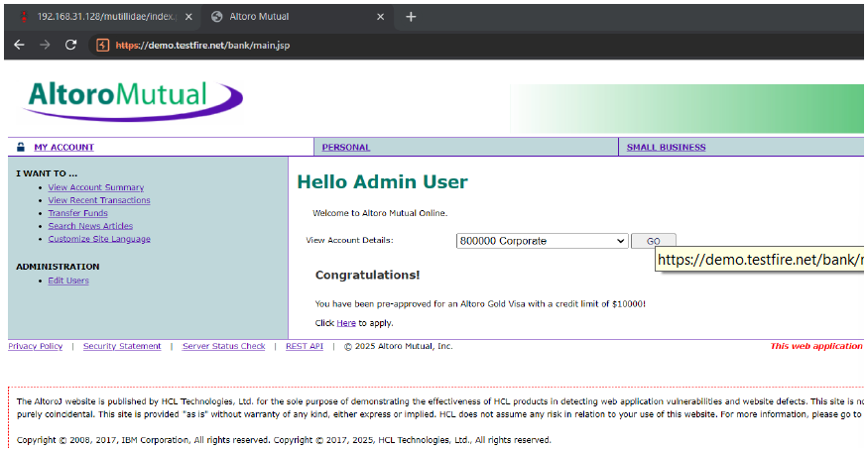Open View Recent Transactions link
Viewport: 868px width, 452px height.
[x=99, y=200]
